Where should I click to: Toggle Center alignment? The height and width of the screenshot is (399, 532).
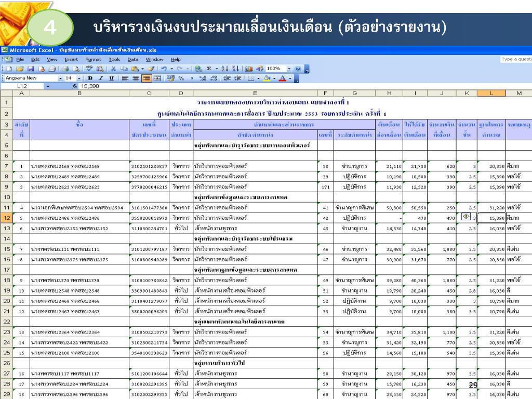point(136,78)
